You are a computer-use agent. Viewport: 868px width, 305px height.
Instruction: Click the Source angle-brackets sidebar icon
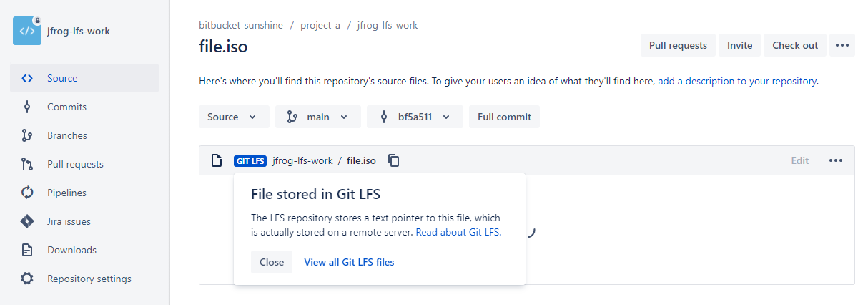tap(27, 78)
